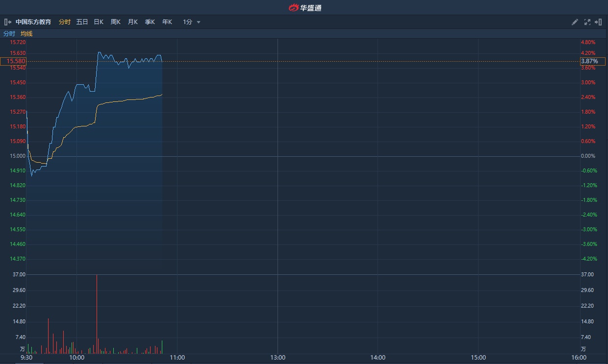Open the 季K quarterly chart tab

pyautogui.click(x=150, y=22)
